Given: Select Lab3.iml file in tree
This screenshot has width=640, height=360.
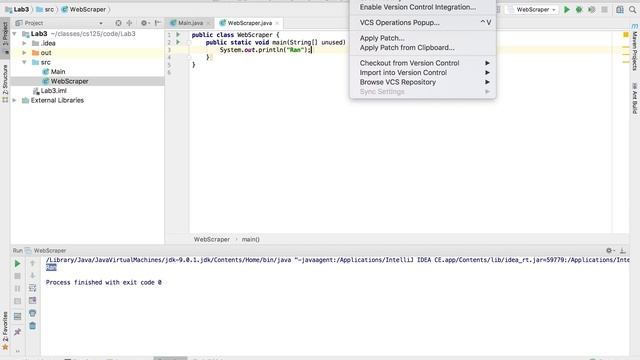Looking at the screenshot, I should (49, 91).
